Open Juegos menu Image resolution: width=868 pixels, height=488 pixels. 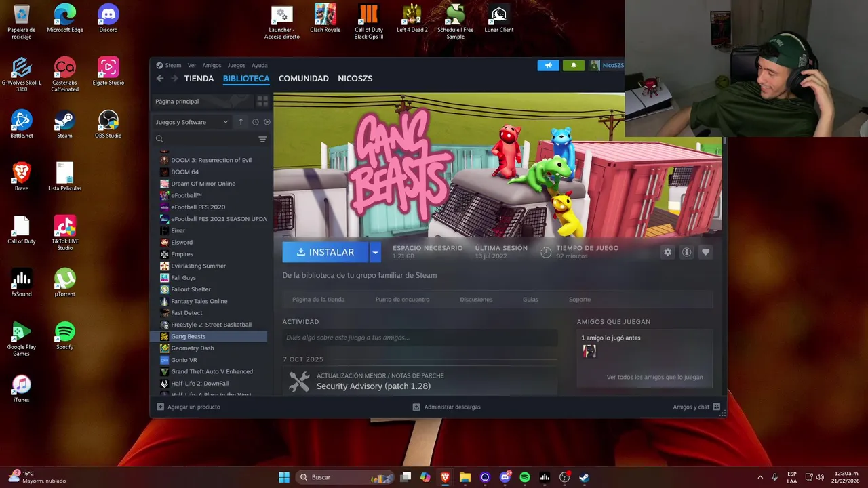click(x=237, y=66)
